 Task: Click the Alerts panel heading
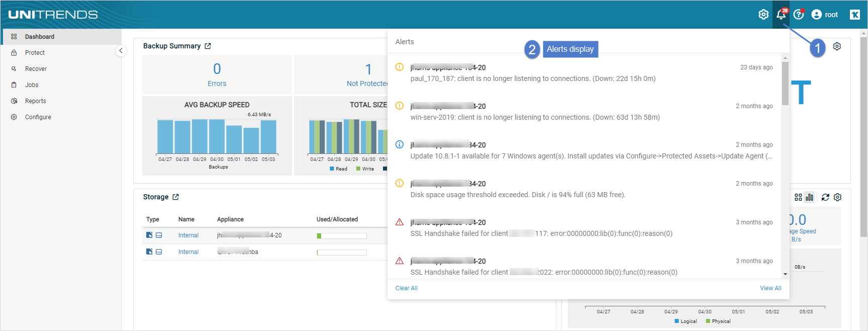(x=405, y=42)
